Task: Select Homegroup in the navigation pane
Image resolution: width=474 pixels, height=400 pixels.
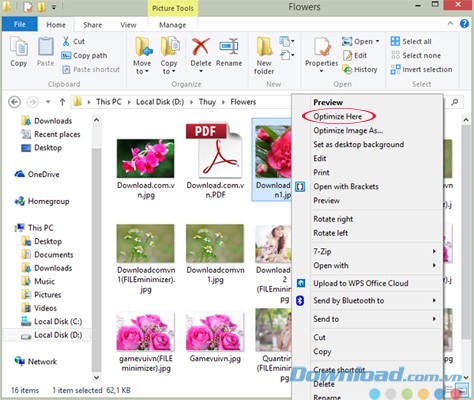Action: tap(42, 201)
